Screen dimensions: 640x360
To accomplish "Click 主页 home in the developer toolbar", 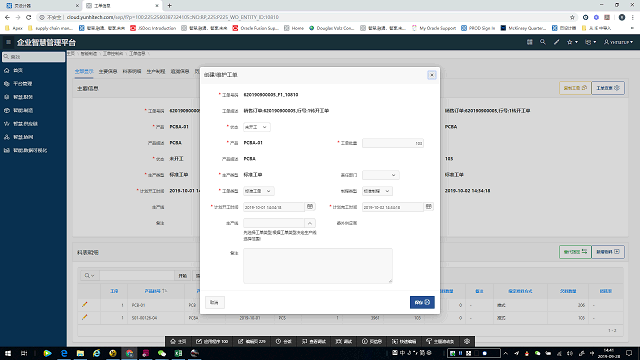I will [x=178, y=341].
